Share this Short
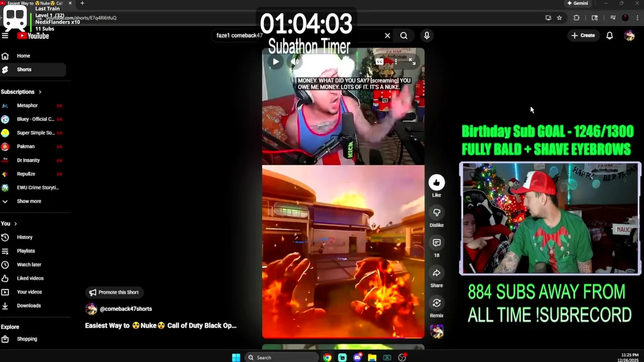The image size is (644, 362). pos(437,273)
